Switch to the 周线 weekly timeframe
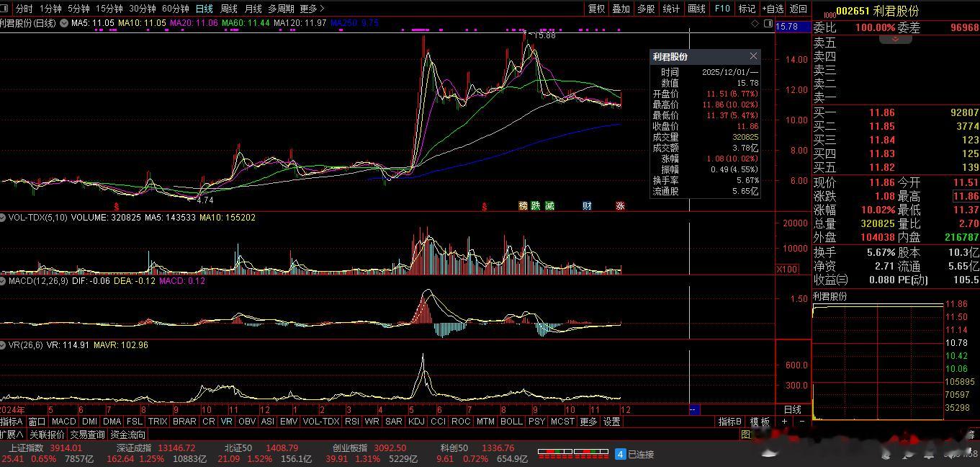 (228, 9)
